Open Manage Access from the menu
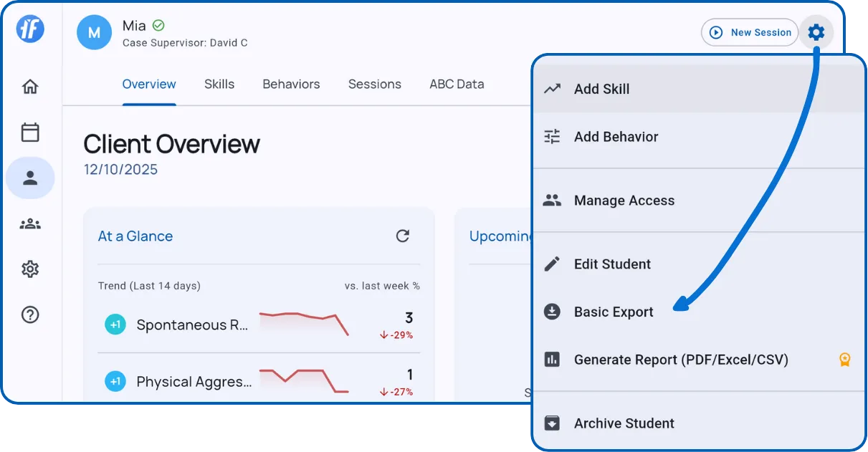 point(624,201)
